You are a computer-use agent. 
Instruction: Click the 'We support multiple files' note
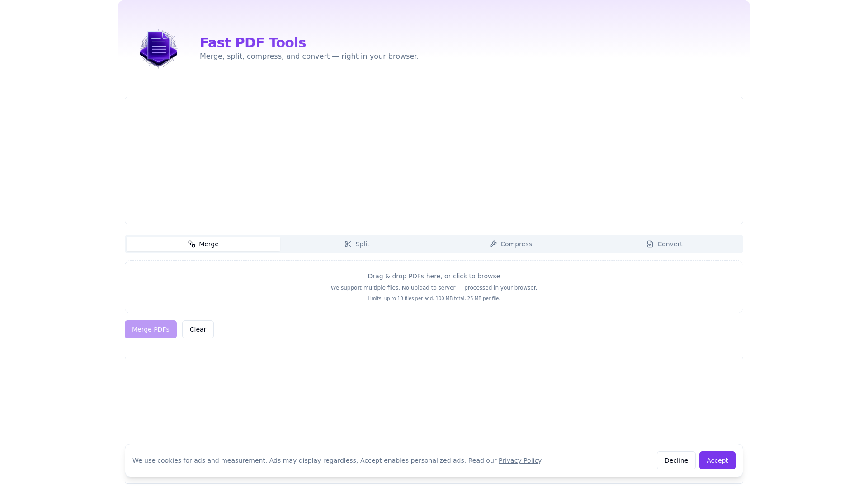click(x=434, y=288)
